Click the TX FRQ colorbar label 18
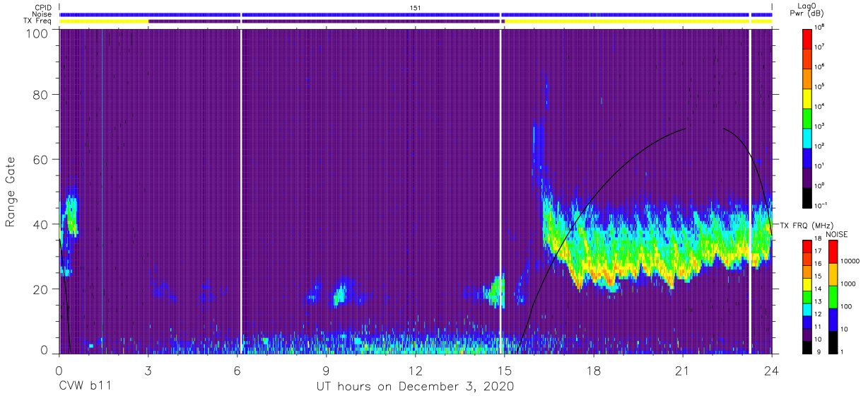Screen dimensions: 868x401 pos(818,239)
